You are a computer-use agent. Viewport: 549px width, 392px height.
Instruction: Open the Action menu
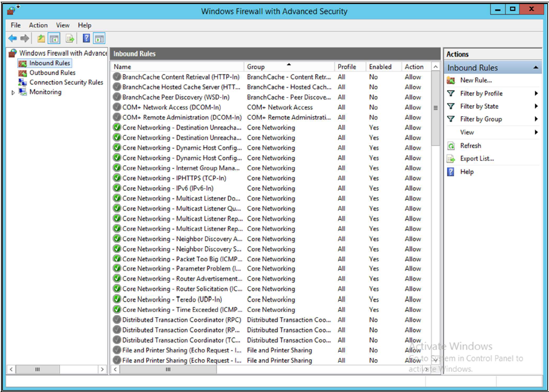pos(38,25)
